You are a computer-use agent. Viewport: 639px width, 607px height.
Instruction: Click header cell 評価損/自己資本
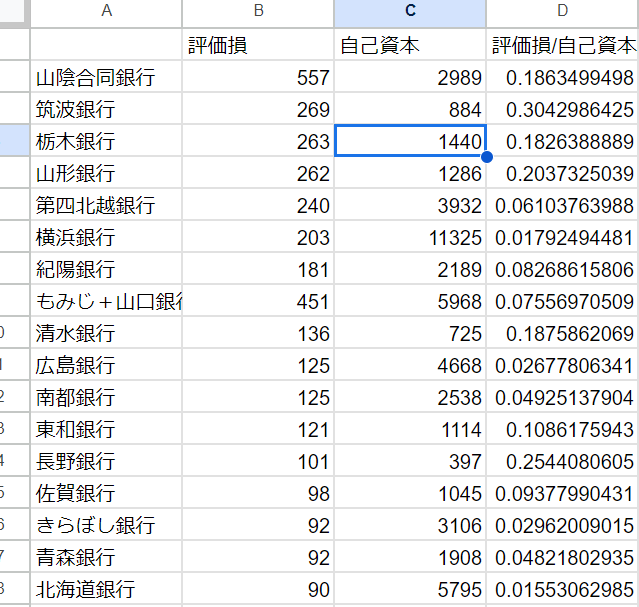[x=562, y=45]
